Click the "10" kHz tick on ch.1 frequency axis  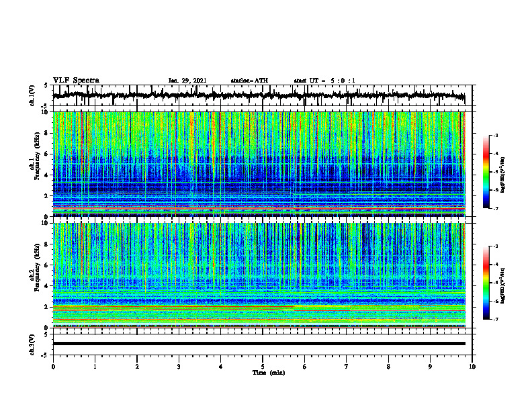point(46,112)
